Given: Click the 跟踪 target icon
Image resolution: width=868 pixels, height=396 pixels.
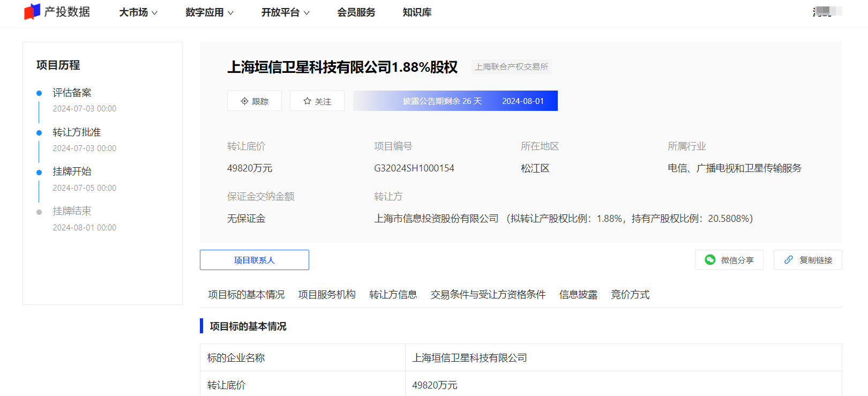Looking at the screenshot, I should 244,101.
